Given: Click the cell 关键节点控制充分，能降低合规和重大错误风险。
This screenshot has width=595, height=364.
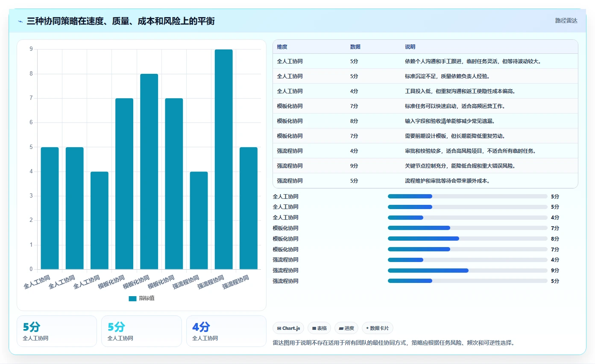Looking at the screenshot, I should [460, 166].
